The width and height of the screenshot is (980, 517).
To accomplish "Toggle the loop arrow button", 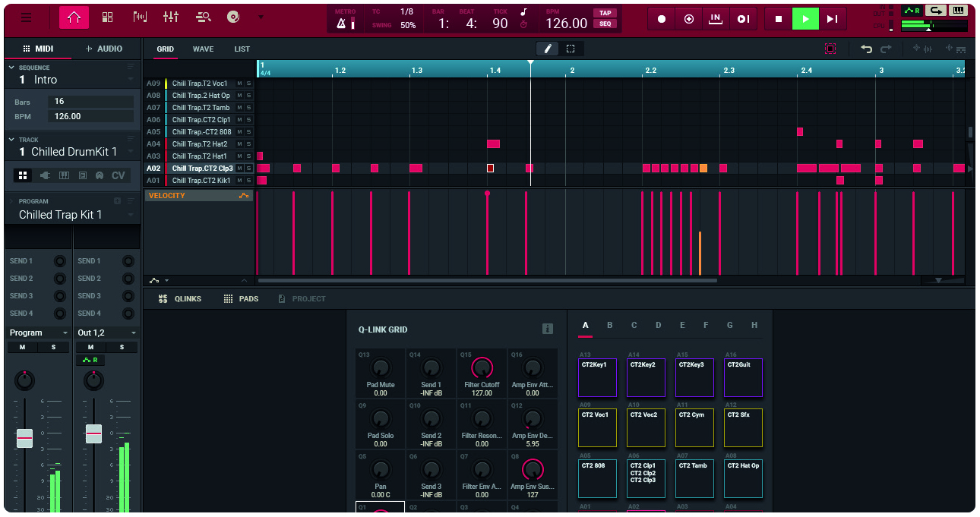I will click(x=935, y=11).
